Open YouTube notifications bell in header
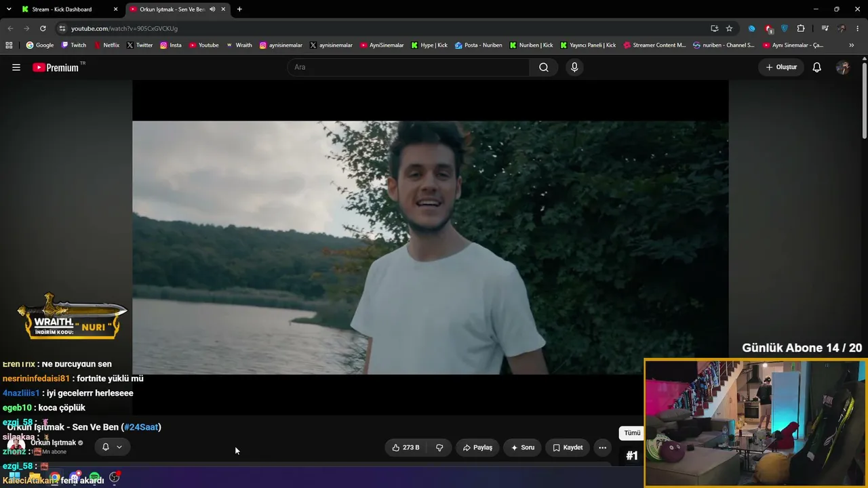The image size is (868, 488). click(817, 67)
